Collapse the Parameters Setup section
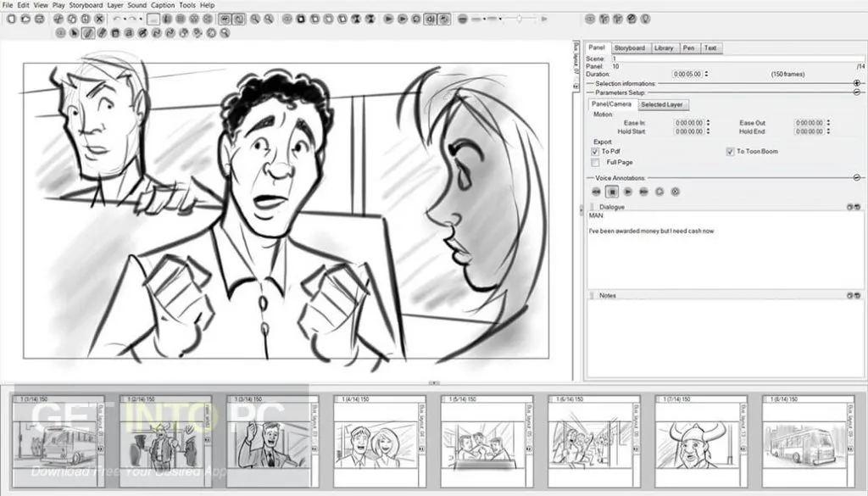This screenshot has height=496, width=868. pyautogui.click(x=856, y=92)
